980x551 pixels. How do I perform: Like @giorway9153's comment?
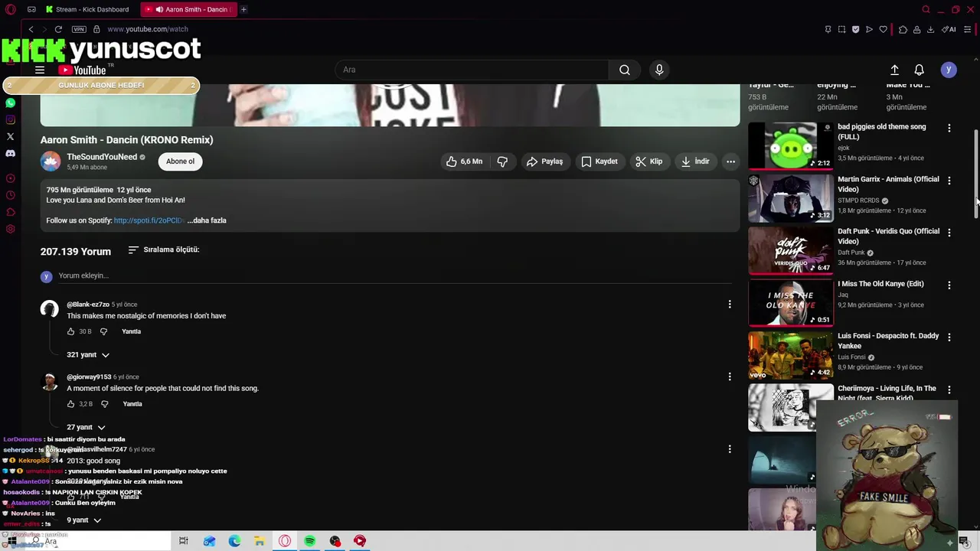pyautogui.click(x=71, y=404)
